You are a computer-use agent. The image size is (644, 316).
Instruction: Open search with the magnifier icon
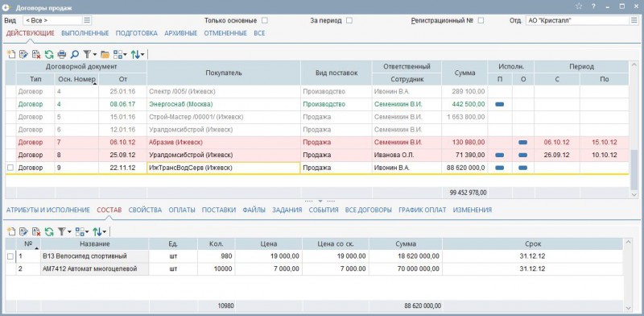point(74,54)
